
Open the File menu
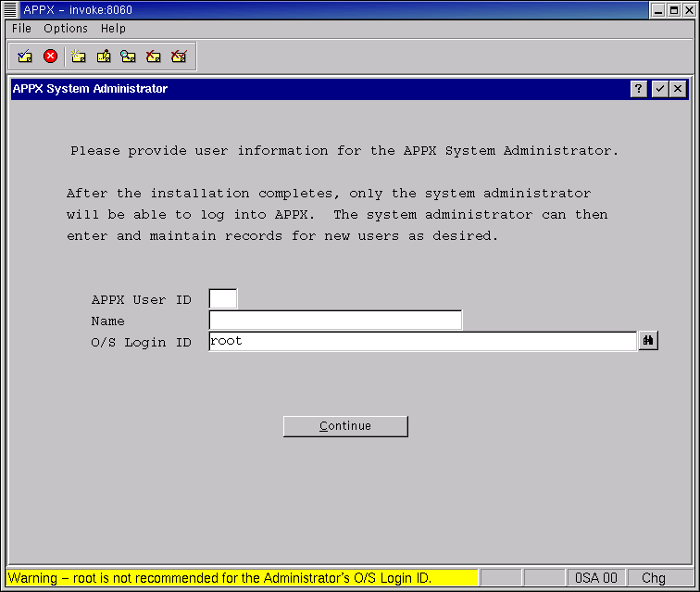(x=21, y=29)
